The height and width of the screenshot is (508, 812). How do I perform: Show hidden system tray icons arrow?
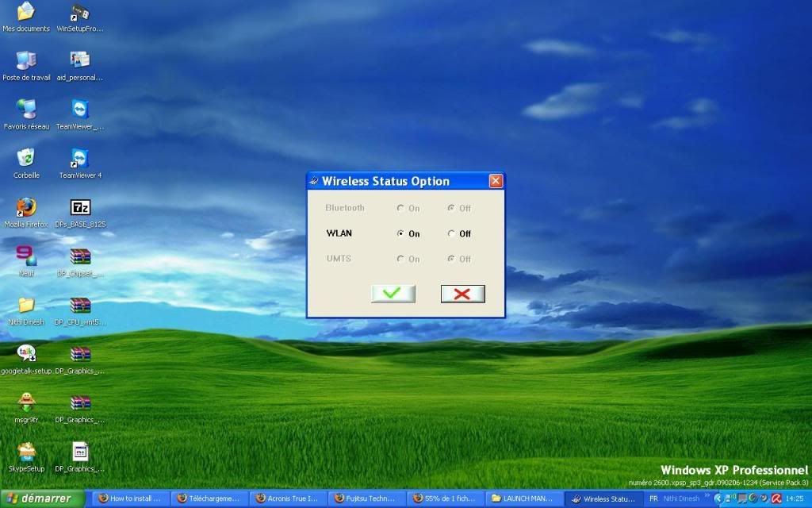[718, 498]
